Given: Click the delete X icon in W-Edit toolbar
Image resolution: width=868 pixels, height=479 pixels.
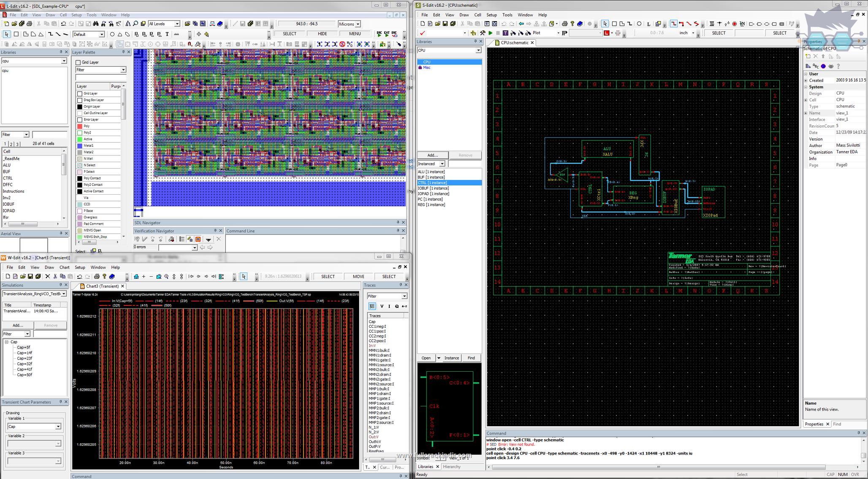Looking at the screenshot, I should (47, 277).
